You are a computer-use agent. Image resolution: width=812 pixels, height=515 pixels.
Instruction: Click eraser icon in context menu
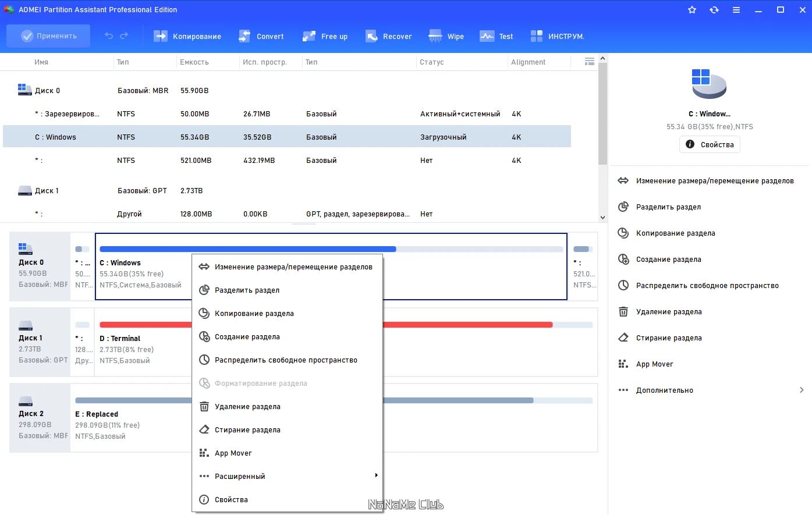click(204, 430)
